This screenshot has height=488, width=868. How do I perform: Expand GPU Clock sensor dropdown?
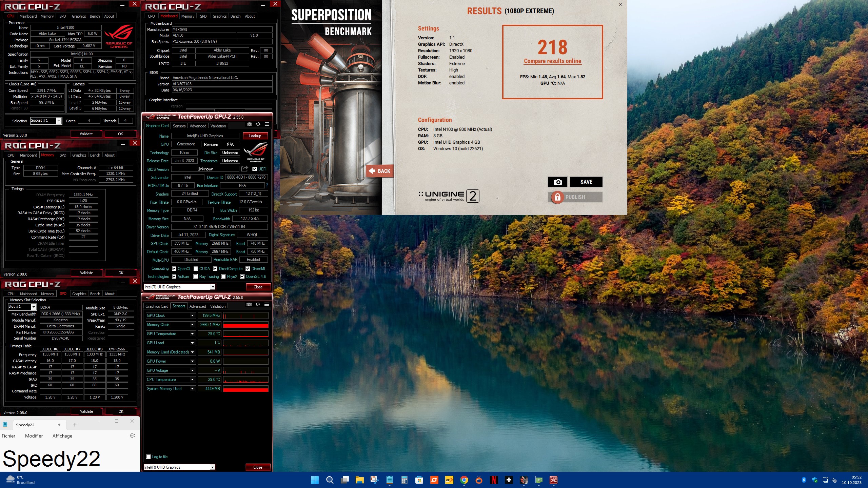point(192,316)
